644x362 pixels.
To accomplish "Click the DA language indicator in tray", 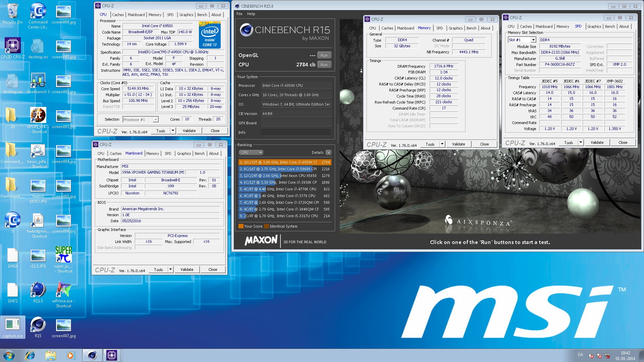I will pos(580,355).
